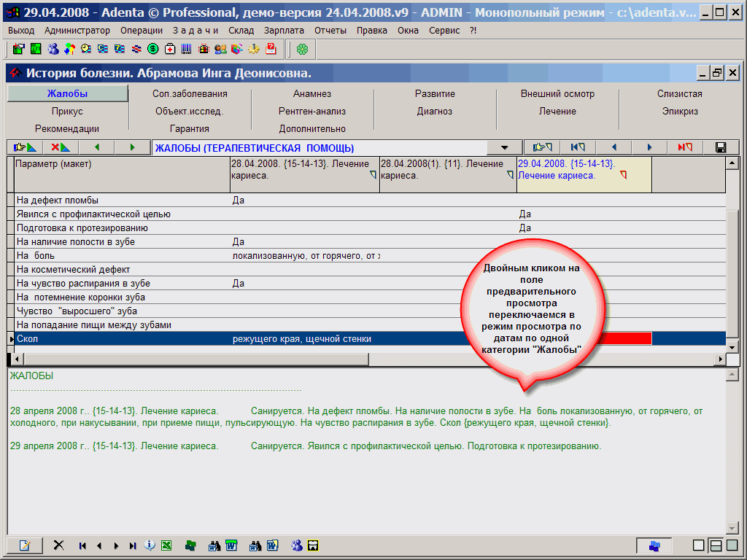Open the Рентген-анализ section
Viewport: 747px width, 560px height.
(x=312, y=112)
